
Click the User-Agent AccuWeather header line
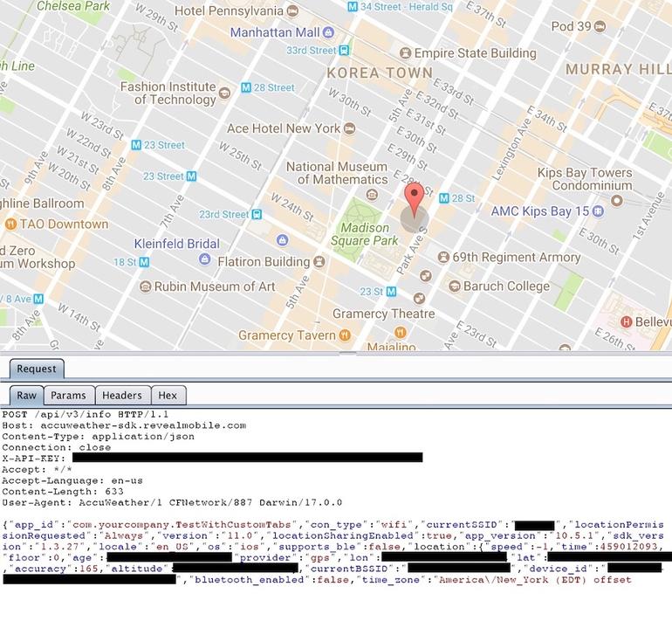(172, 502)
